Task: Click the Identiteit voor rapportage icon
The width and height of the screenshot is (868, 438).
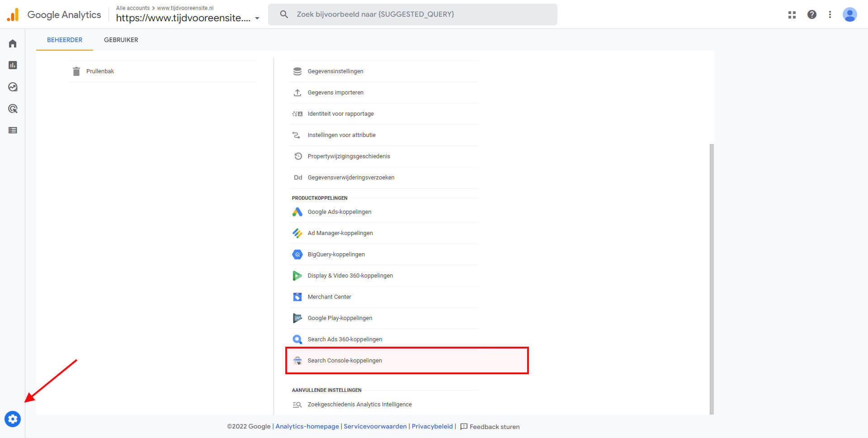Action: [x=297, y=114]
